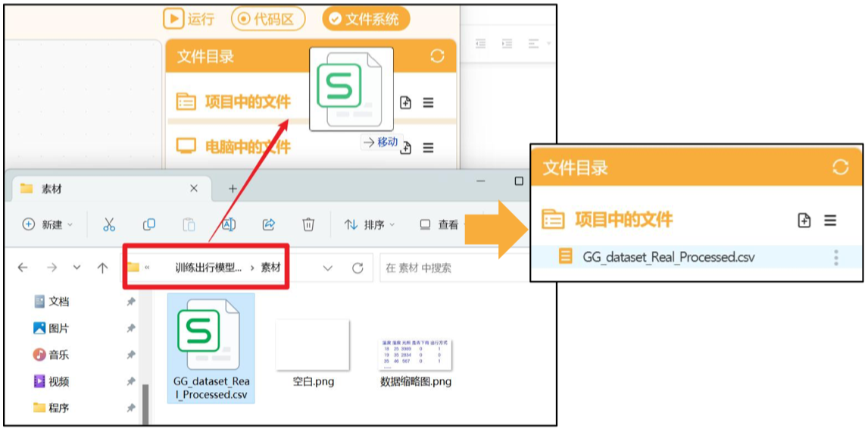Screen dimensions: 868x429
Task: Add file icon beside 电脑中的文件
Action: 406,148
